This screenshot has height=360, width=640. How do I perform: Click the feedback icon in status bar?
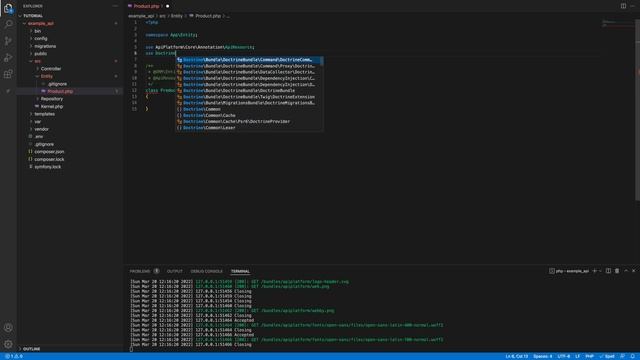coord(622,356)
